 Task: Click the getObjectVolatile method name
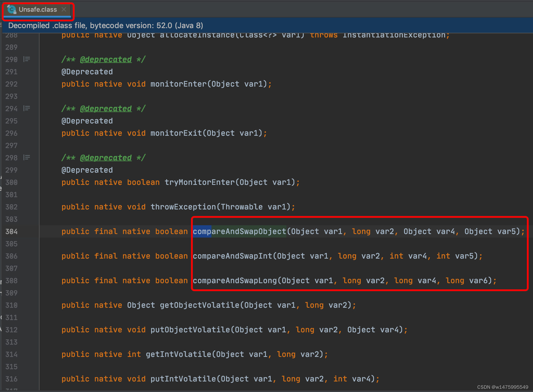point(200,305)
